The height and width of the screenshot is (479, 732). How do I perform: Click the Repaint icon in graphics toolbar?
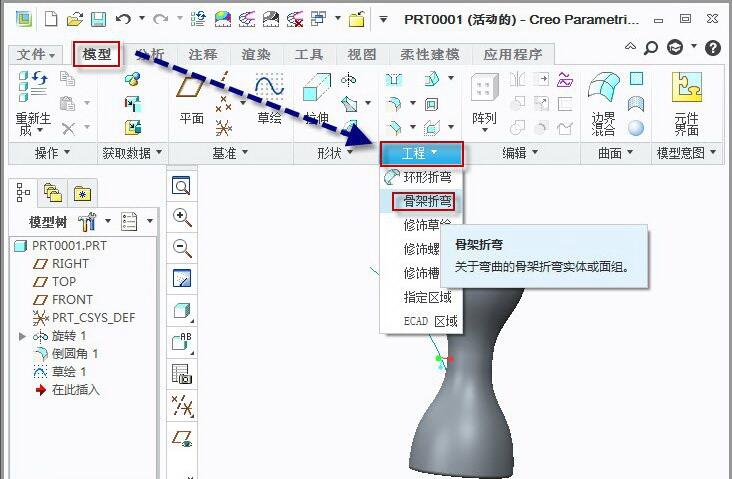[182, 278]
